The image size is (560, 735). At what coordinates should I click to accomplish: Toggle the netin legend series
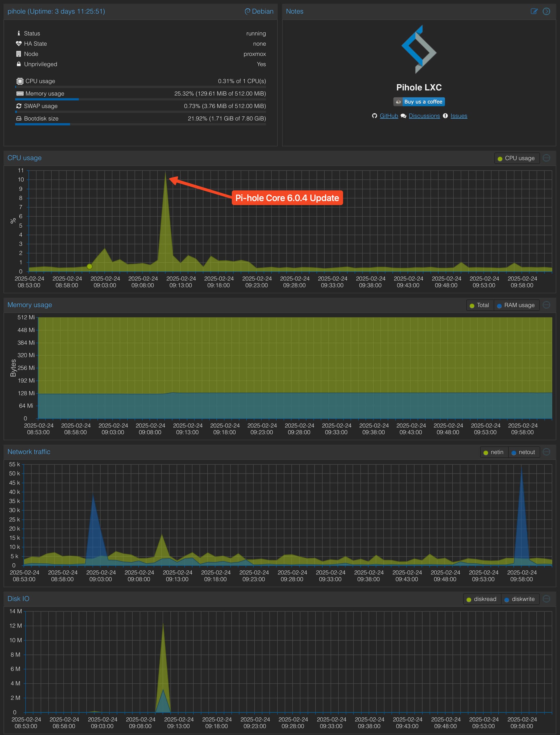tap(494, 452)
